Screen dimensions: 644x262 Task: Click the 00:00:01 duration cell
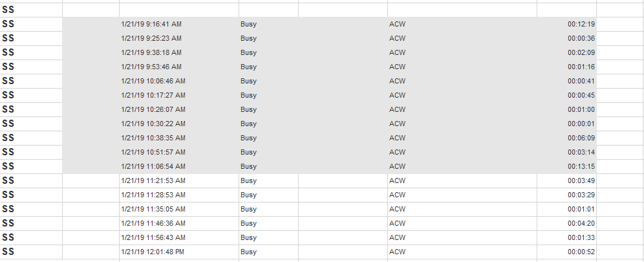[567, 124]
